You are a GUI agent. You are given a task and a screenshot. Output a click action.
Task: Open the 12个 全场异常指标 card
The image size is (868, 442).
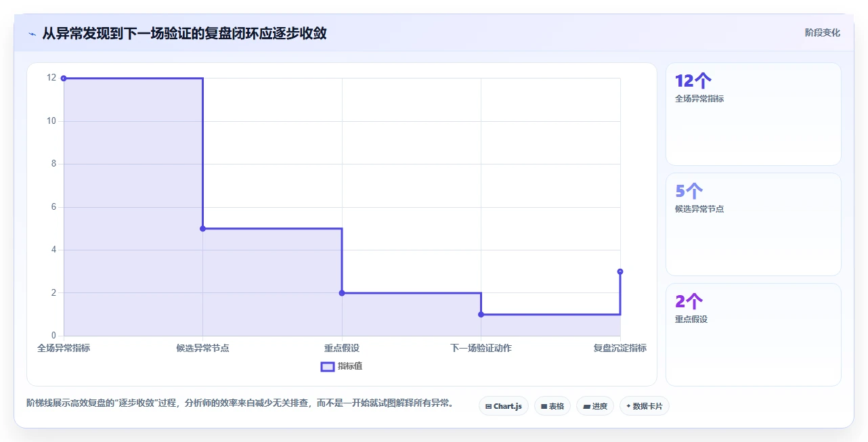pos(754,114)
